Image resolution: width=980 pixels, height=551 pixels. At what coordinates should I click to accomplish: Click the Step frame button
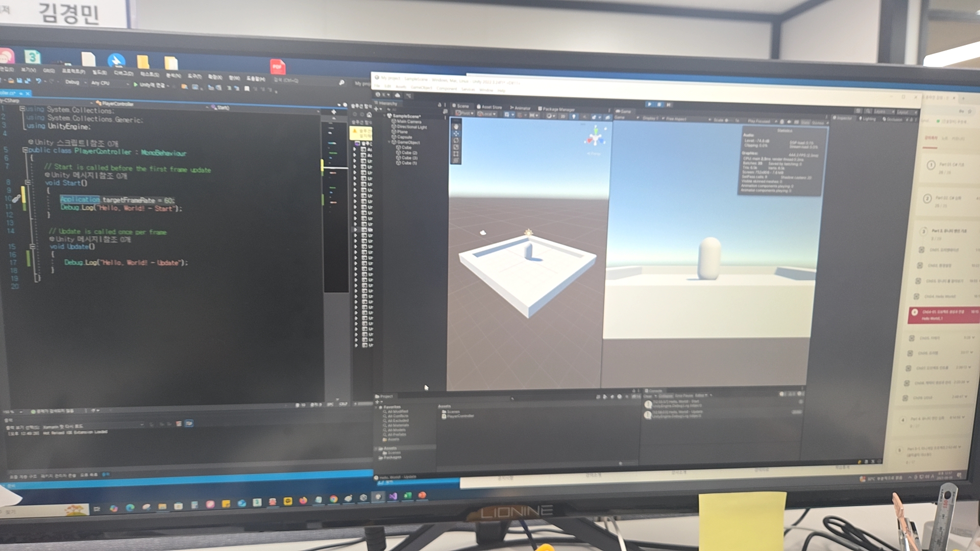point(669,105)
